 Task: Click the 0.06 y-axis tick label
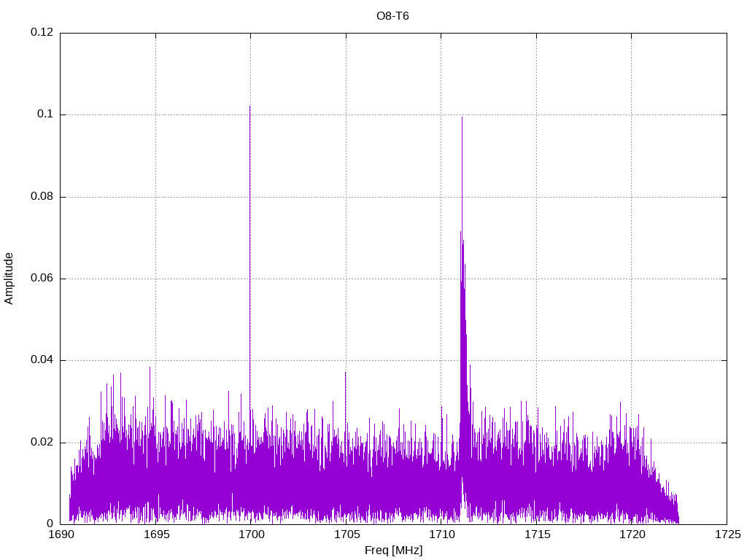pos(42,279)
